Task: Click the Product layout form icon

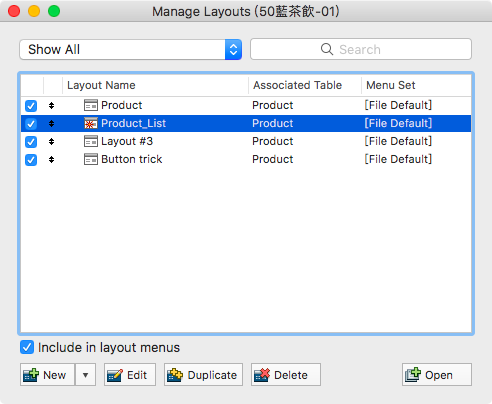Action: 91,105
